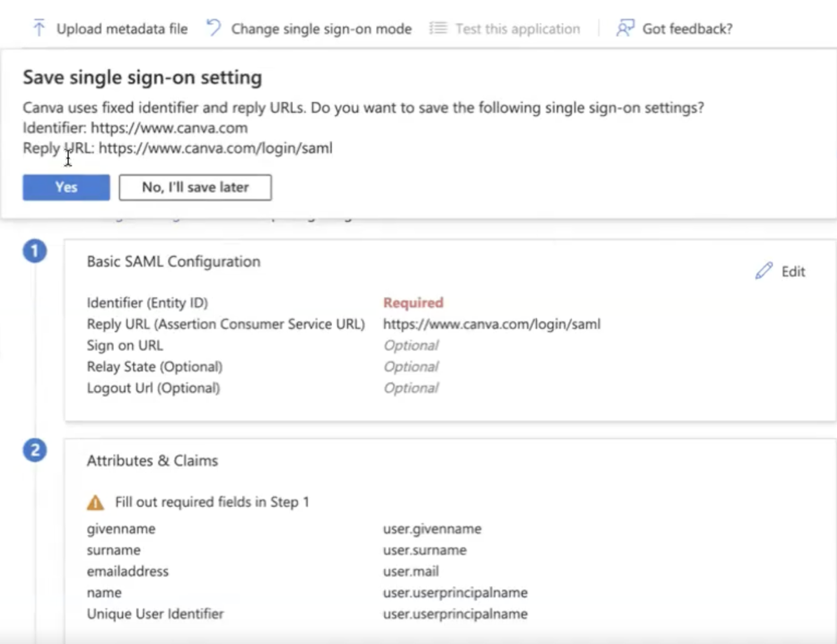Click the Test this application list icon
The width and height of the screenshot is (837, 644).
point(438,28)
